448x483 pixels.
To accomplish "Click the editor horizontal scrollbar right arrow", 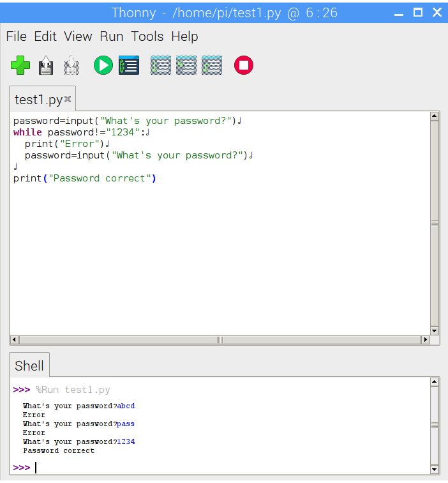I will tap(426, 339).
